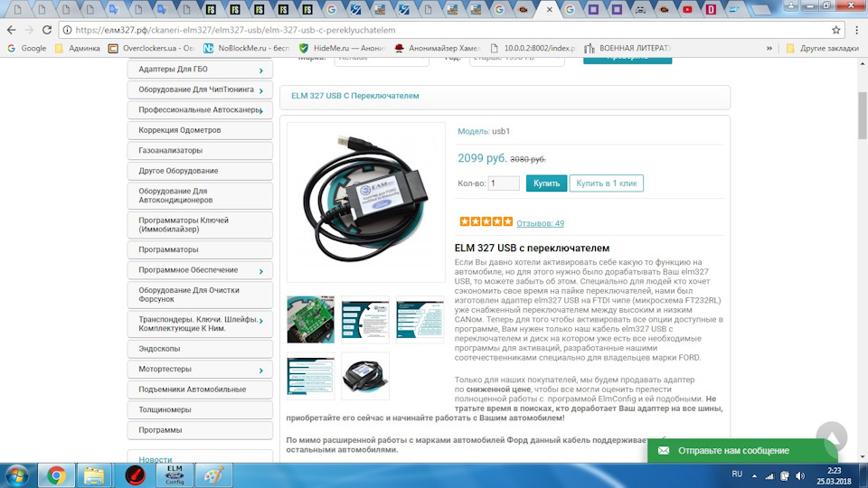Open the Windows Start menu
Viewport: 868px width, 488px height.
tap(16, 476)
